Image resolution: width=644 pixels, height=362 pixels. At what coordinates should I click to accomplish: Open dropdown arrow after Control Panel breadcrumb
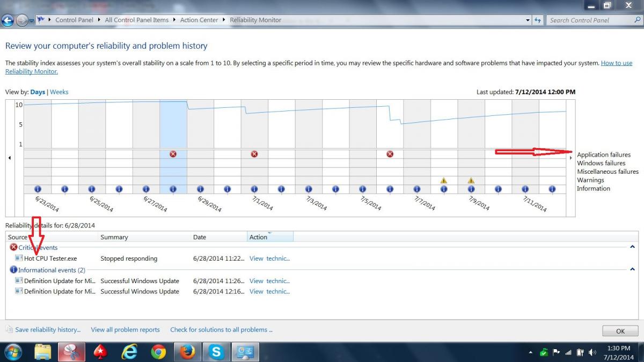click(x=99, y=20)
